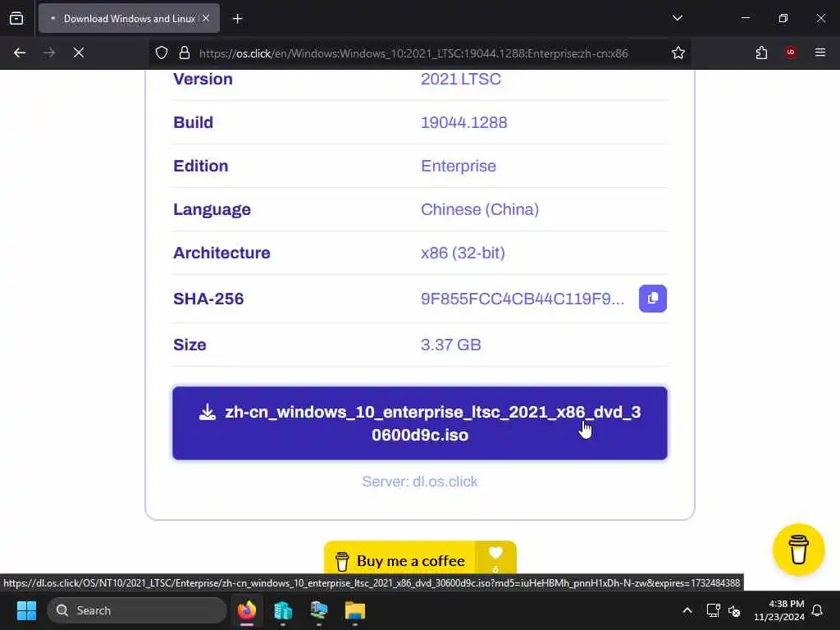Open the computer monitor app in the taskbar

[319, 610]
